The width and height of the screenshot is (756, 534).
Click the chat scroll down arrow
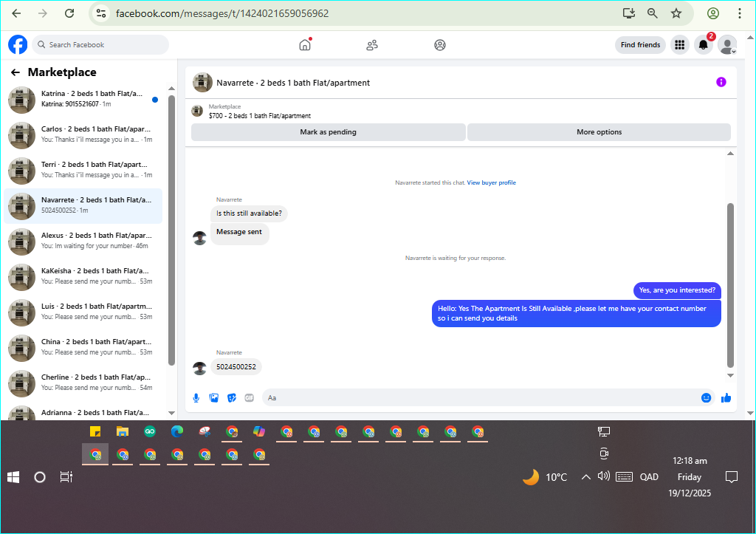coord(730,375)
